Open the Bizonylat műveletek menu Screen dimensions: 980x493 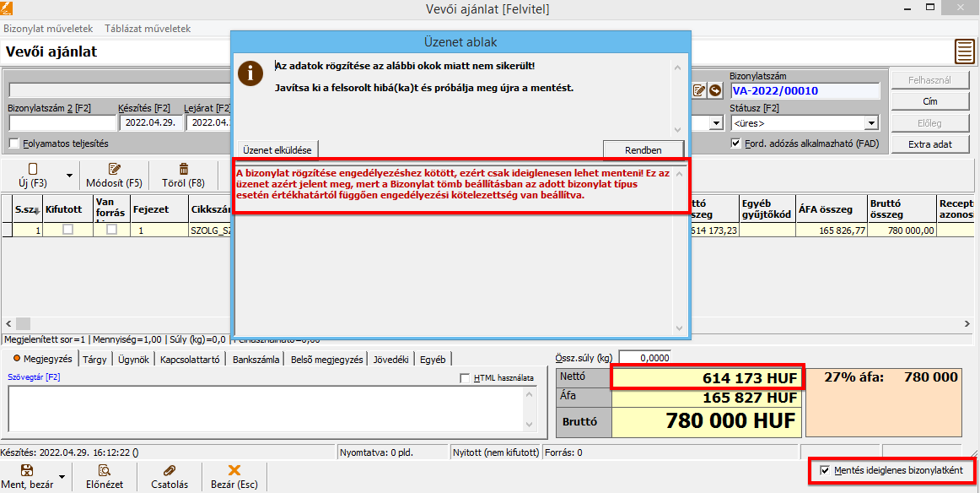point(48,29)
